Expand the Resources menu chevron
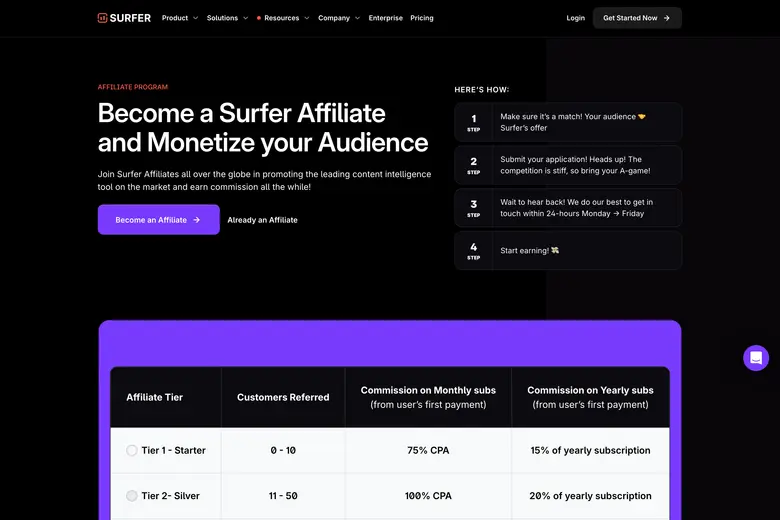Image resolution: width=780 pixels, height=520 pixels. [307, 18]
